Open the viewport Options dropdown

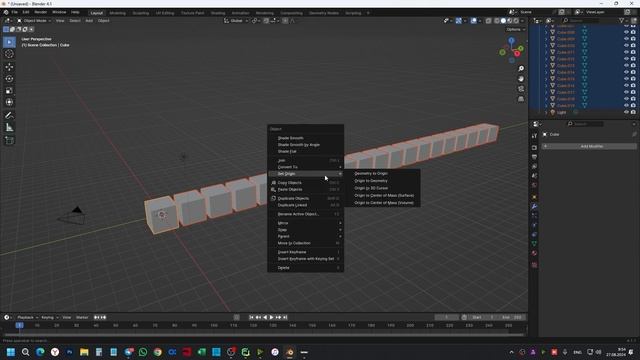[x=516, y=29]
